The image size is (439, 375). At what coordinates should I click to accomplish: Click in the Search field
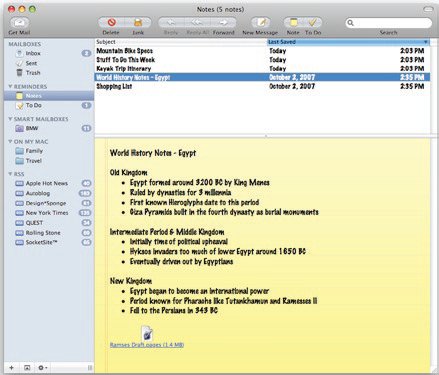tap(389, 23)
